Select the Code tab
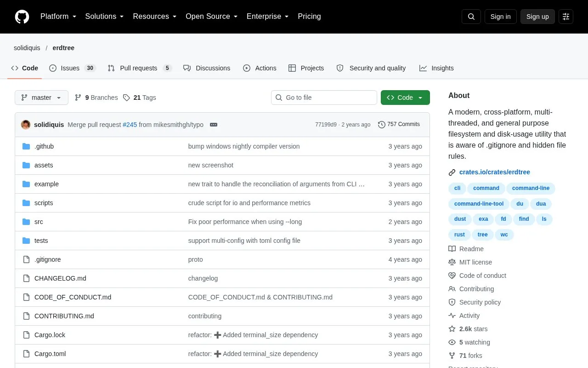Viewport: 588px width, 368px height. [x=25, y=68]
